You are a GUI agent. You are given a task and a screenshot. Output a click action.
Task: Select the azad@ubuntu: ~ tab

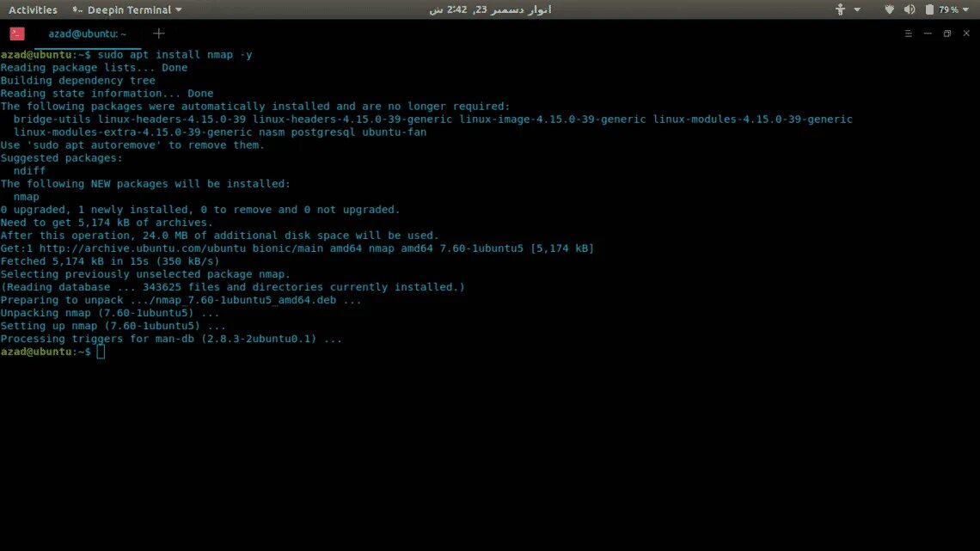tap(88, 34)
